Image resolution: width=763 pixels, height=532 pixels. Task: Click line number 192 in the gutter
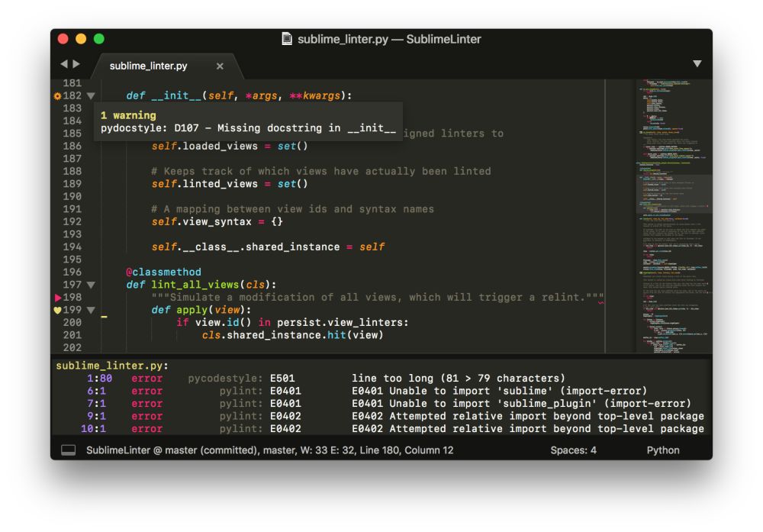point(72,221)
